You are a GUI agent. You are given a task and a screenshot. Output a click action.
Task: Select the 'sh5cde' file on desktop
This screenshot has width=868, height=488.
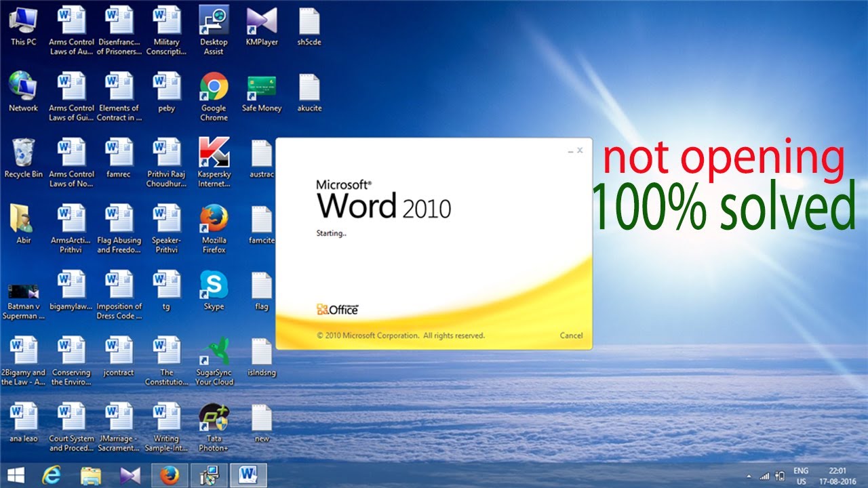309,26
